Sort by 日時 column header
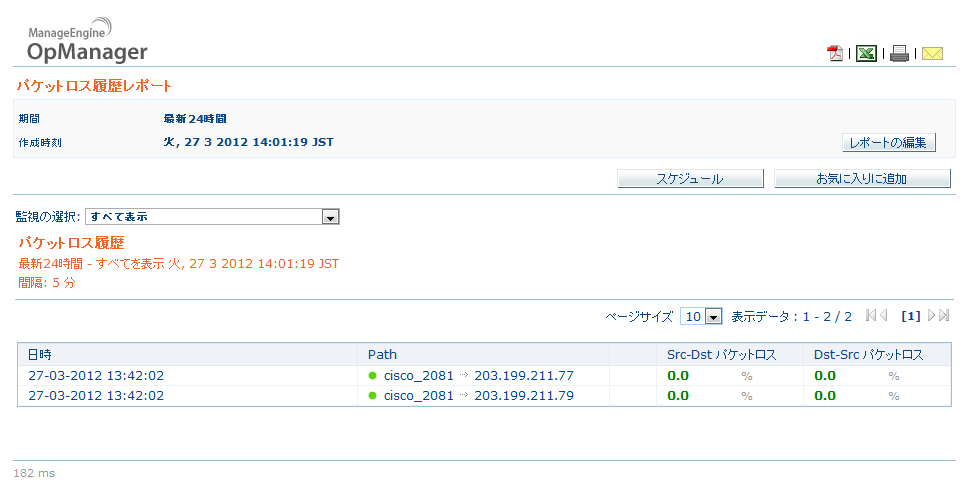The image size is (972, 495). tap(40, 354)
